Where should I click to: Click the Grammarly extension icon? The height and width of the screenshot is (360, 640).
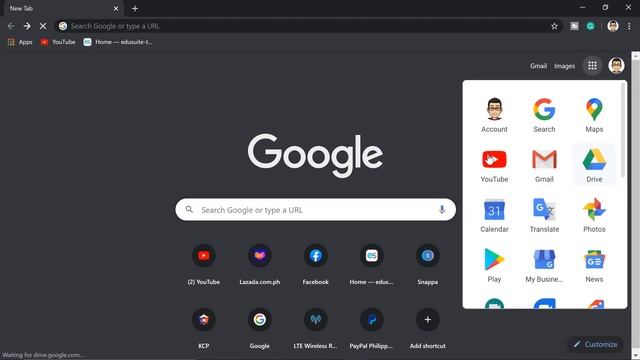pyautogui.click(x=590, y=26)
